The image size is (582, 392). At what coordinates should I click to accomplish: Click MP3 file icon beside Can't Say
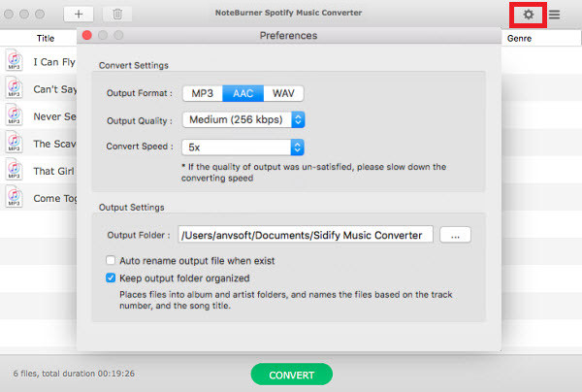tap(15, 87)
